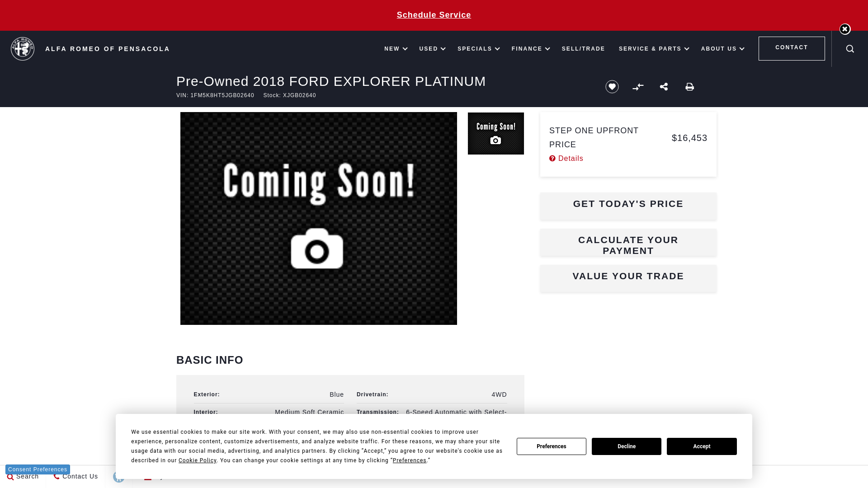This screenshot has width=868, height=488.
Task: Click VALUE YOUR TRADE button
Action: click(628, 278)
